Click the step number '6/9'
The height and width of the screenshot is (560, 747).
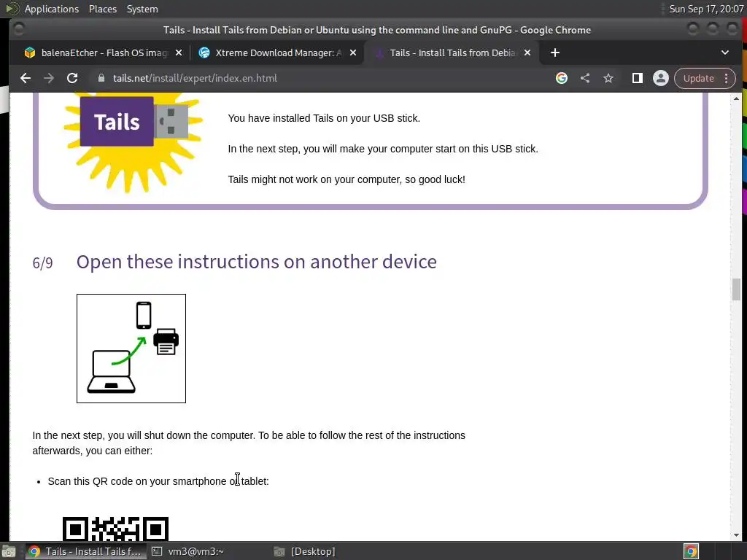pyautogui.click(x=42, y=262)
